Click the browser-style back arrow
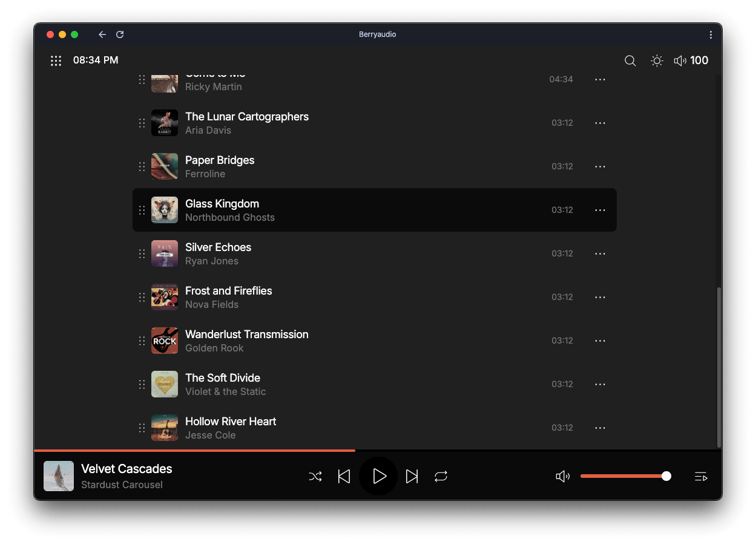This screenshot has width=756, height=545. 102,34
